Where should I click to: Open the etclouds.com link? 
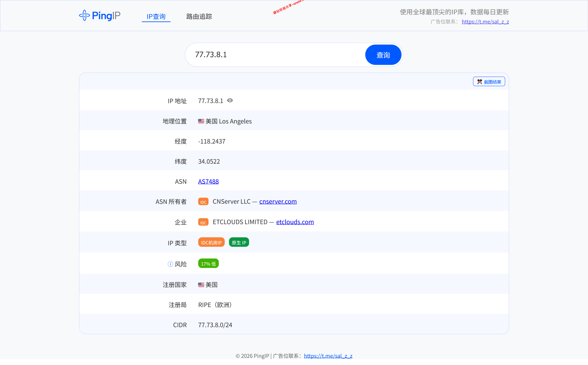[x=295, y=222]
